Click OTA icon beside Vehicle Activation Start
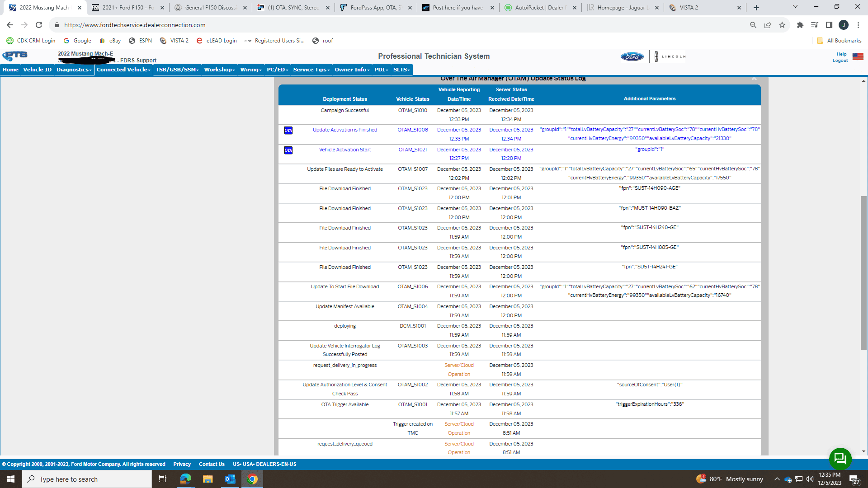Screen dimensions: 868x488 click(288, 150)
